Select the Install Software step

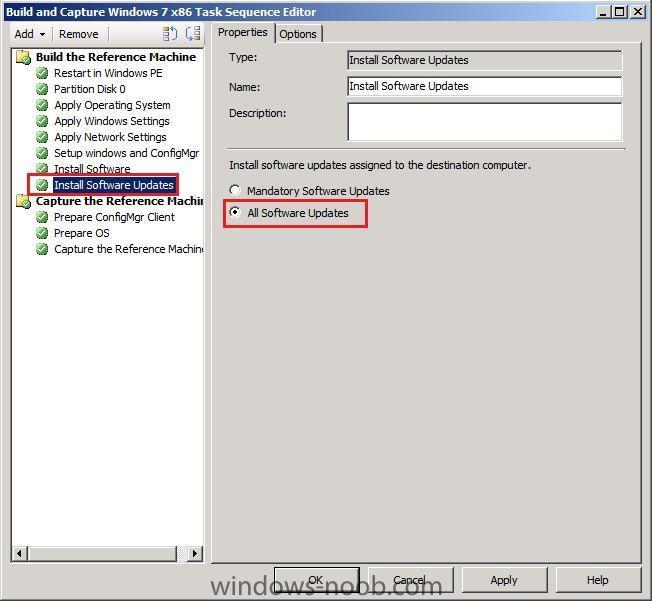(x=92, y=169)
